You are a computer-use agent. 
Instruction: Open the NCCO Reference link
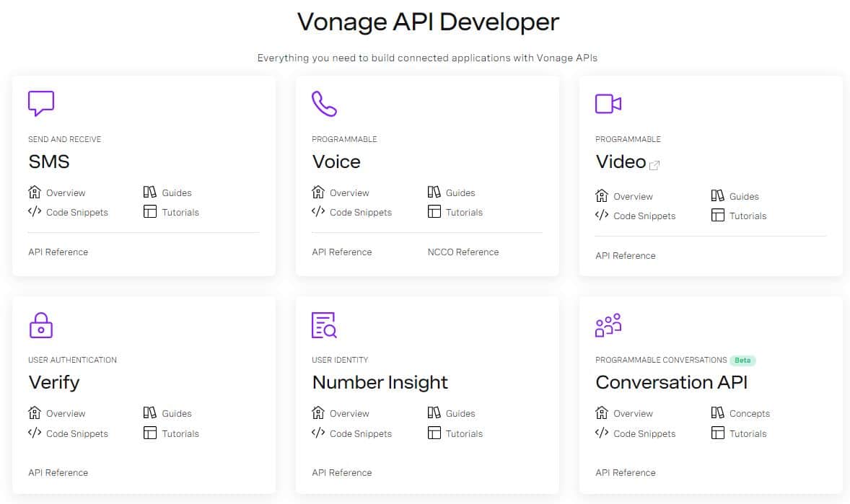click(x=463, y=252)
